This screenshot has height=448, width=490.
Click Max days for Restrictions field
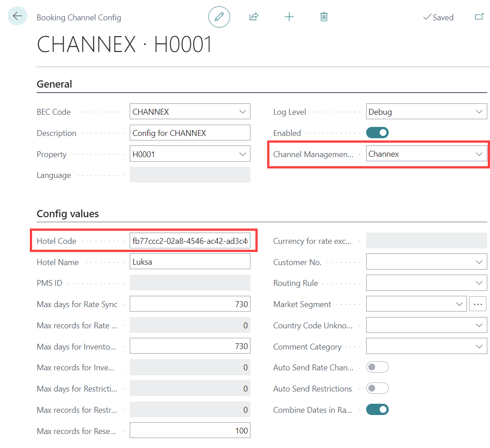190,388
